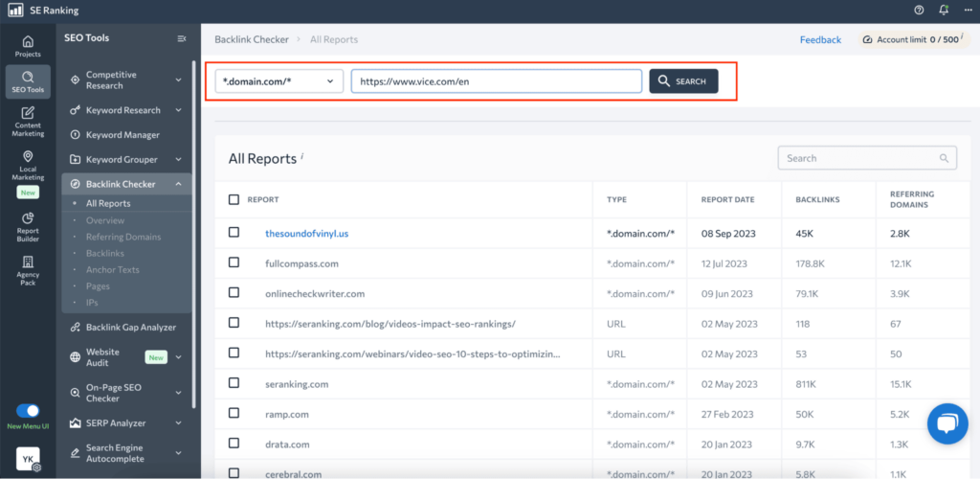Open help question mark icon
The height and width of the screenshot is (479, 980).
tap(919, 10)
